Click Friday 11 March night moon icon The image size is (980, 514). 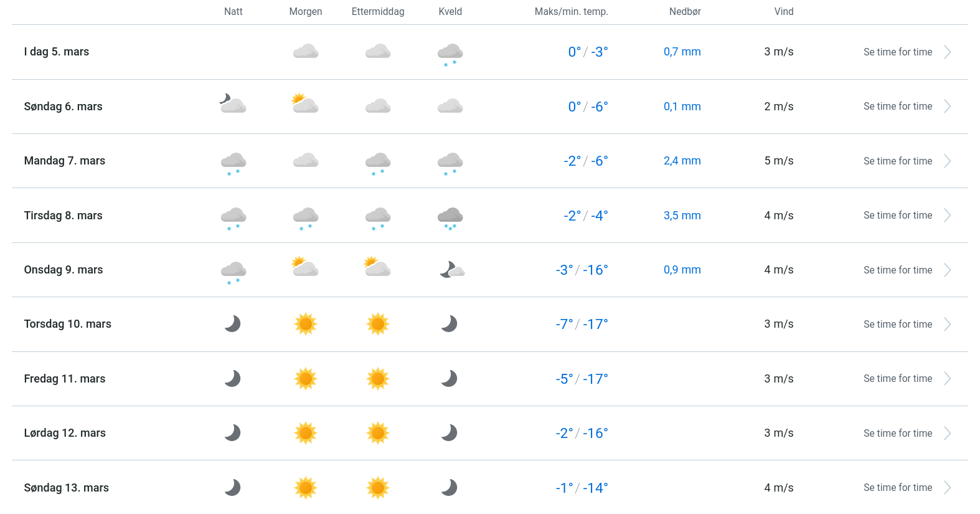click(233, 379)
